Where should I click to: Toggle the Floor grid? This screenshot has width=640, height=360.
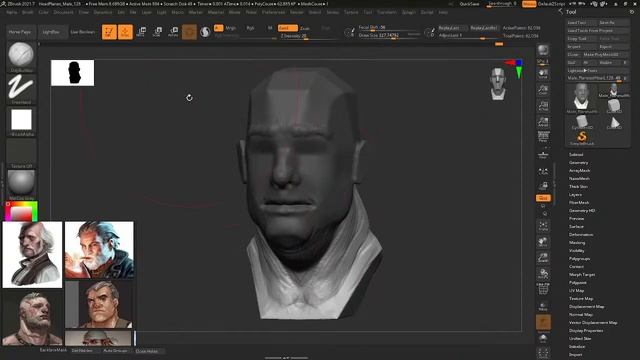click(x=543, y=155)
